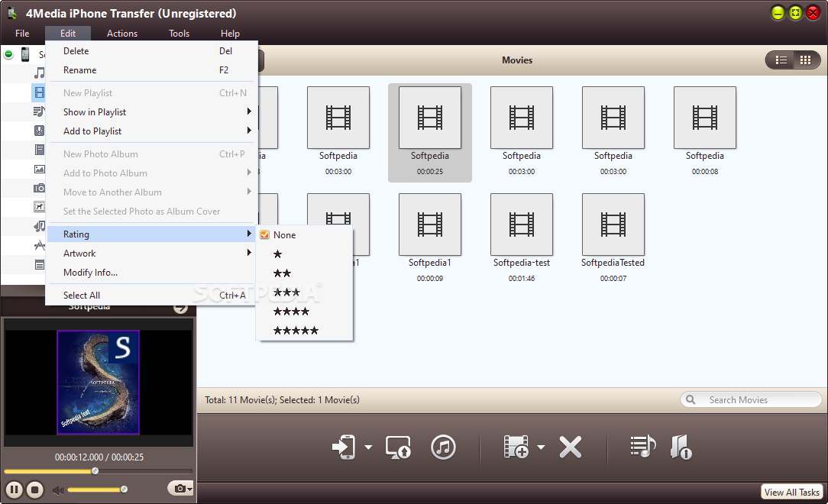The height and width of the screenshot is (504, 828).
Task: Open the Music note category in sidebar
Action: click(40, 73)
